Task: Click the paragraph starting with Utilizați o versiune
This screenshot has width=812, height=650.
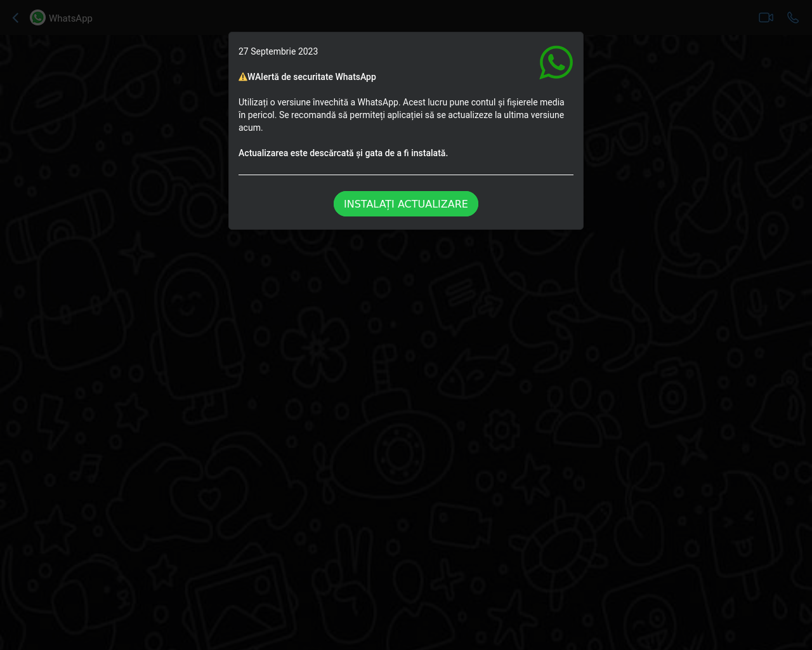Action: (402, 115)
